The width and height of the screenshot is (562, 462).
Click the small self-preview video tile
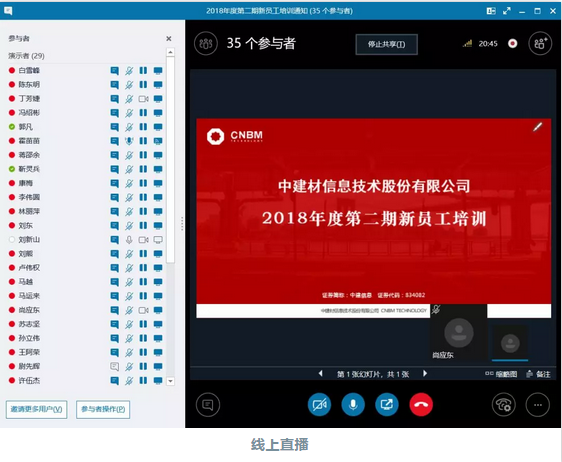[510, 343]
